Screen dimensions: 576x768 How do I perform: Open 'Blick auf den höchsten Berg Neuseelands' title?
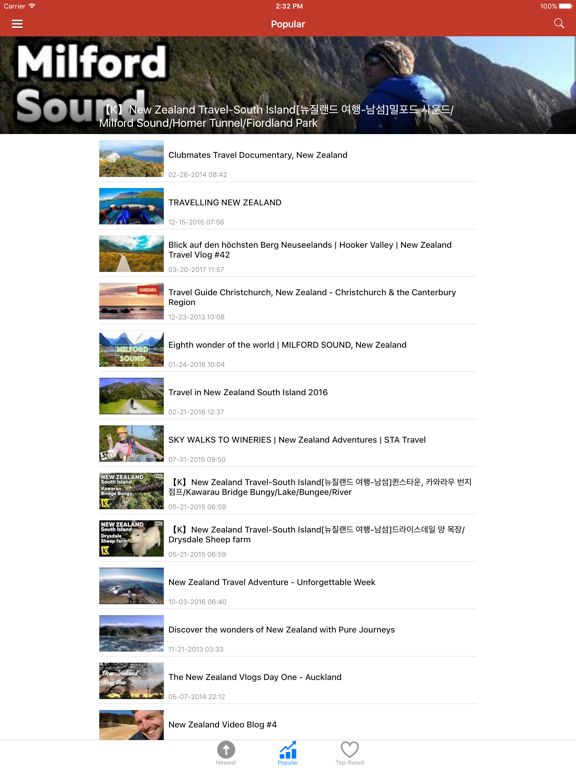310,250
